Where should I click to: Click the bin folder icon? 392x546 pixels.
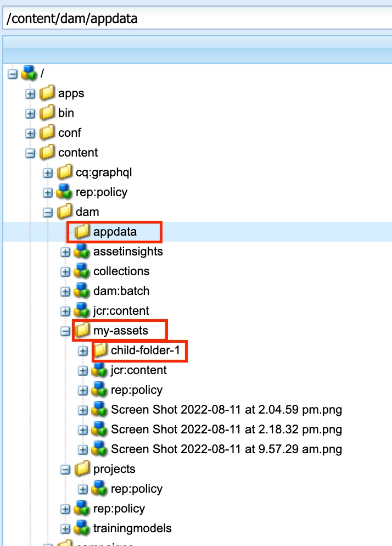pos(47,113)
